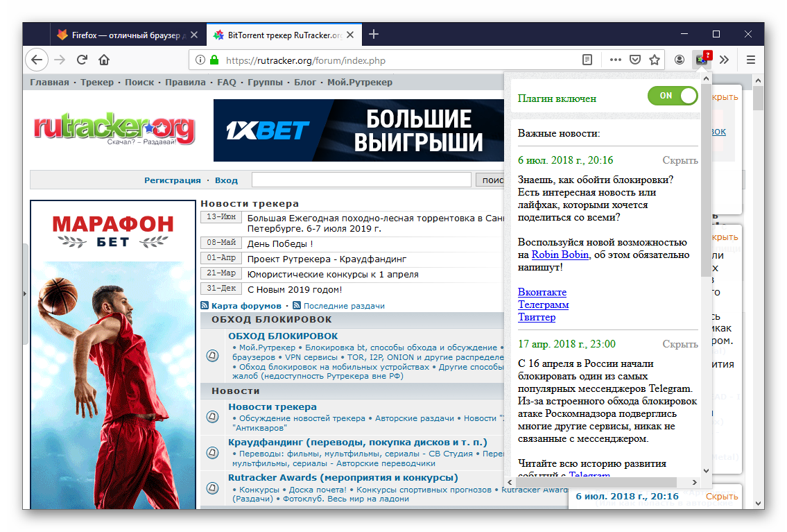Screen dimensions: 787x532
Task: Toggle reader view icon in address bar
Action: 587,60
